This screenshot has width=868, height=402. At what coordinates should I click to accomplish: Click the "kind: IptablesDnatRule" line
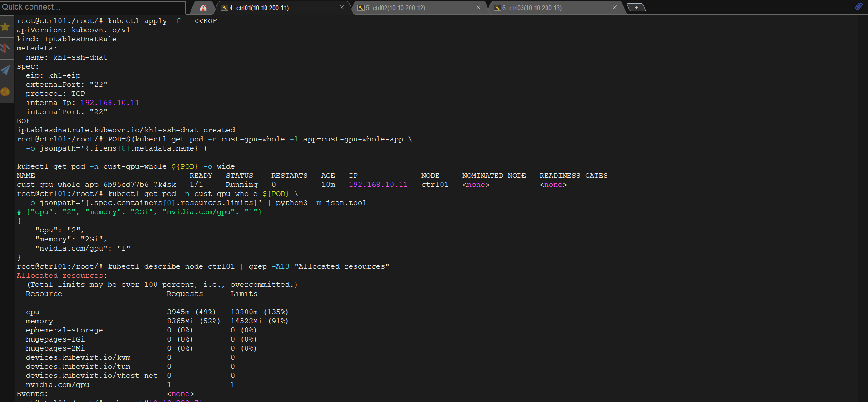pyautogui.click(x=67, y=39)
